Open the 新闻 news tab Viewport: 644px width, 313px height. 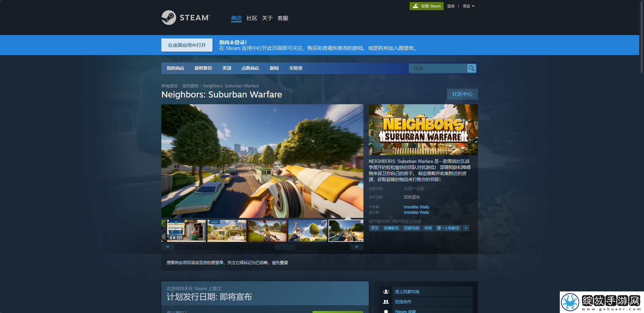(x=274, y=68)
